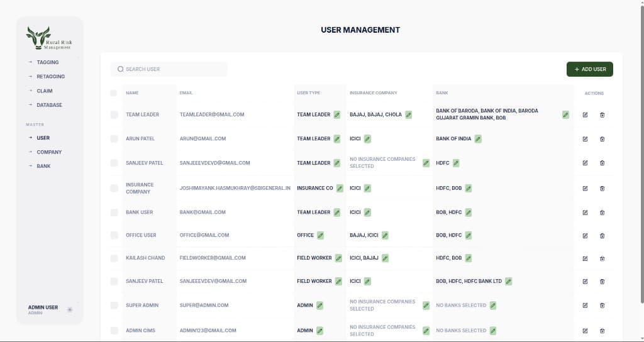Delete the sanjeeevdevd@gmail.com user
644x342 pixels.
[x=602, y=163]
